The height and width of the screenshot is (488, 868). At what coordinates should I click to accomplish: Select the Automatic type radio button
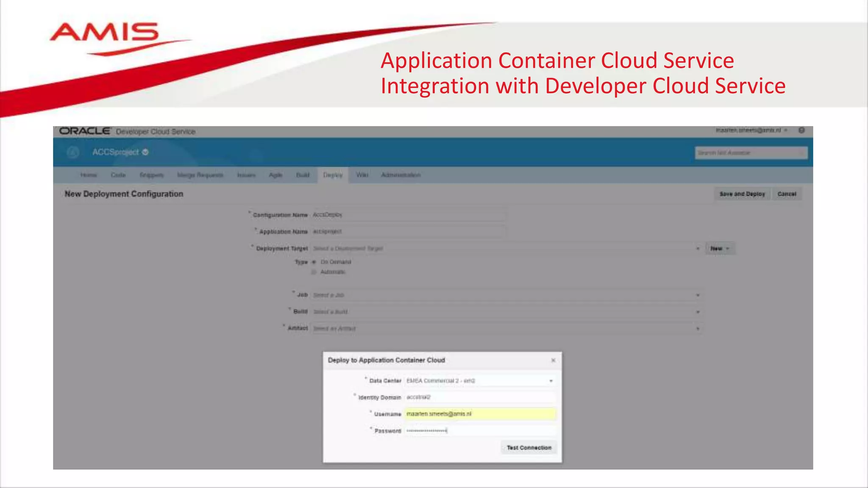click(314, 272)
